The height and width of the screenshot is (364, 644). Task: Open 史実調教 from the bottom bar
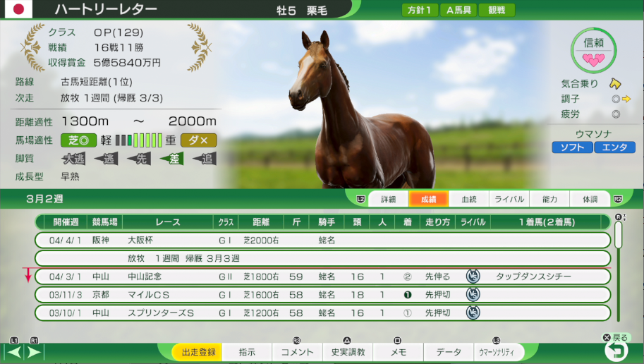click(348, 352)
